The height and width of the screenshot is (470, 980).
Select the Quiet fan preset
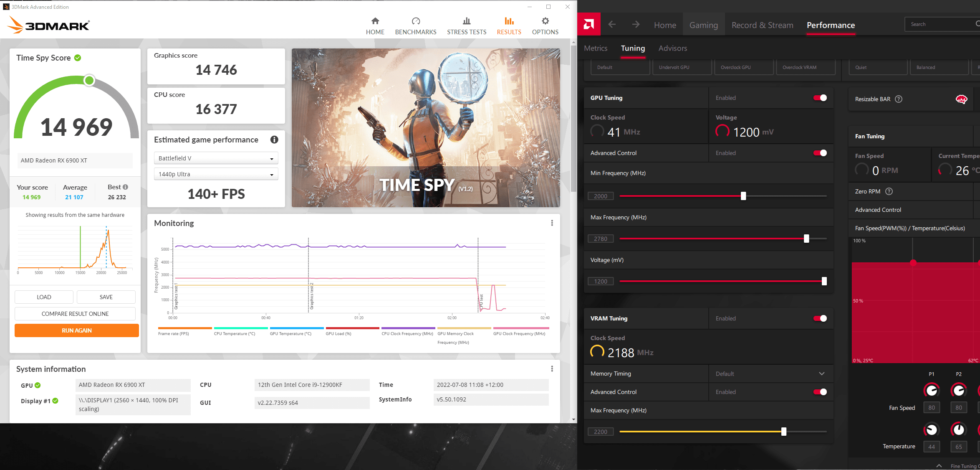point(878,67)
